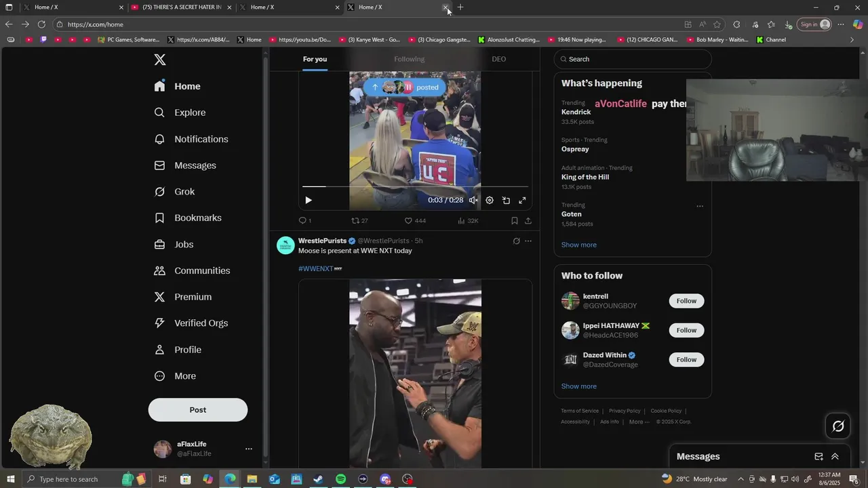
Task: Open Explore page
Action: [180, 113]
